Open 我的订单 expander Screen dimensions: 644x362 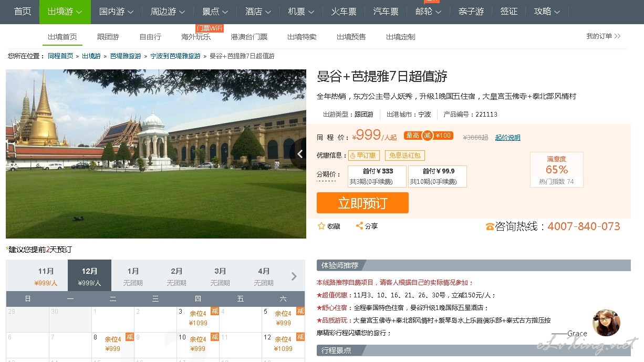(x=604, y=36)
